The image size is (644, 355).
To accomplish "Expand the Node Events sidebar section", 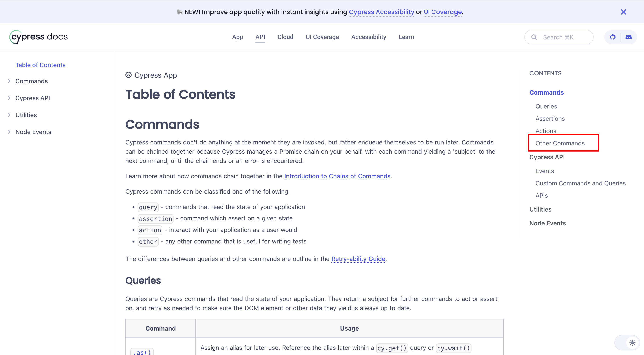I will click(9, 132).
